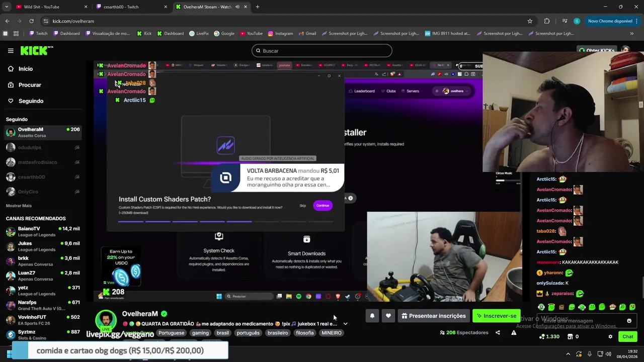
Task: Open recommended channel LuanZ7
Action: point(43,276)
